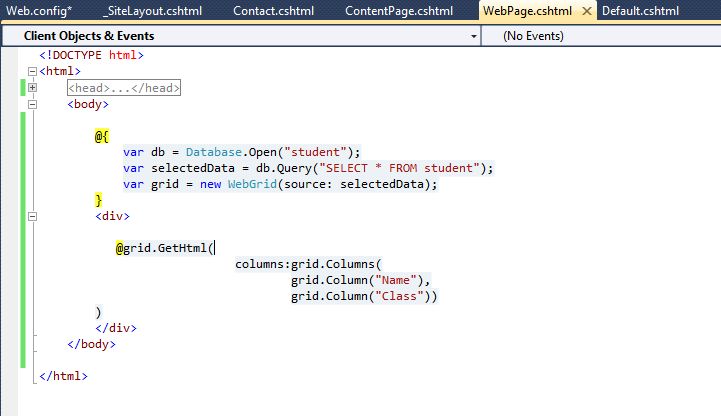Open the ContentPage.cshtml tab

click(x=399, y=11)
